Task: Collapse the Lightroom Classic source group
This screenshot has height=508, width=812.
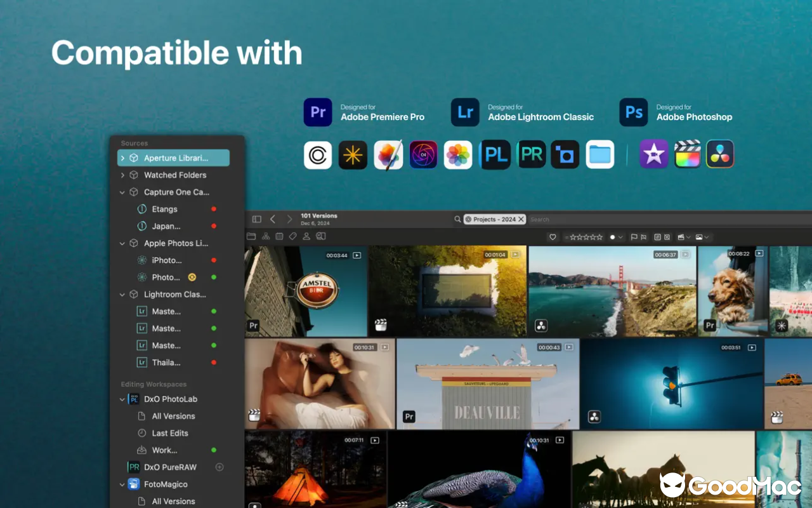Action: click(x=122, y=294)
